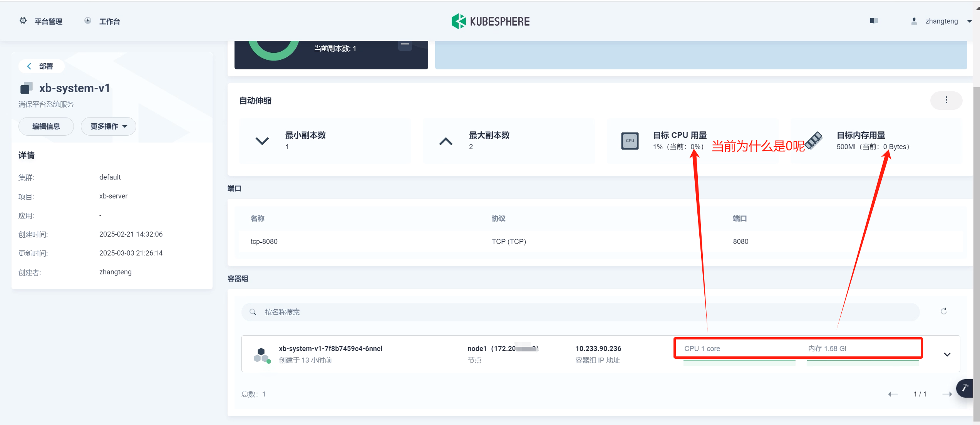Click the default cluster value
Image resolution: width=980 pixels, height=425 pixels.
point(110,177)
